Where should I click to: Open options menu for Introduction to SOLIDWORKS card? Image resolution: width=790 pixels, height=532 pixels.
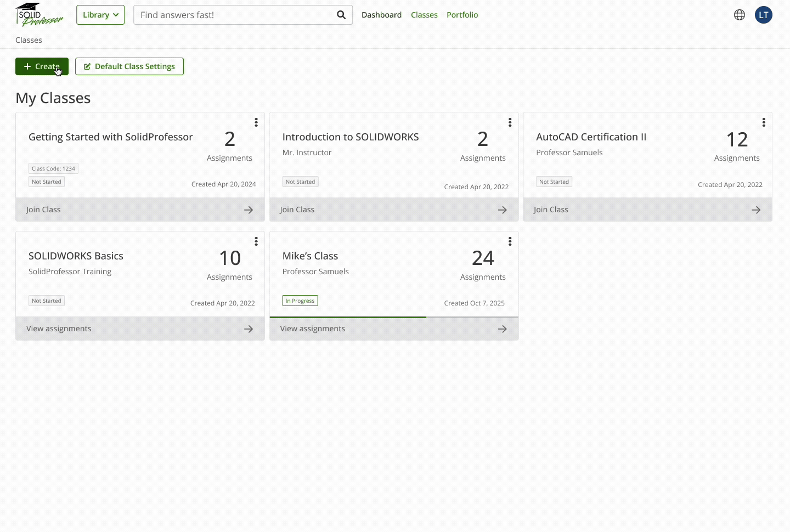tap(510, 122)
